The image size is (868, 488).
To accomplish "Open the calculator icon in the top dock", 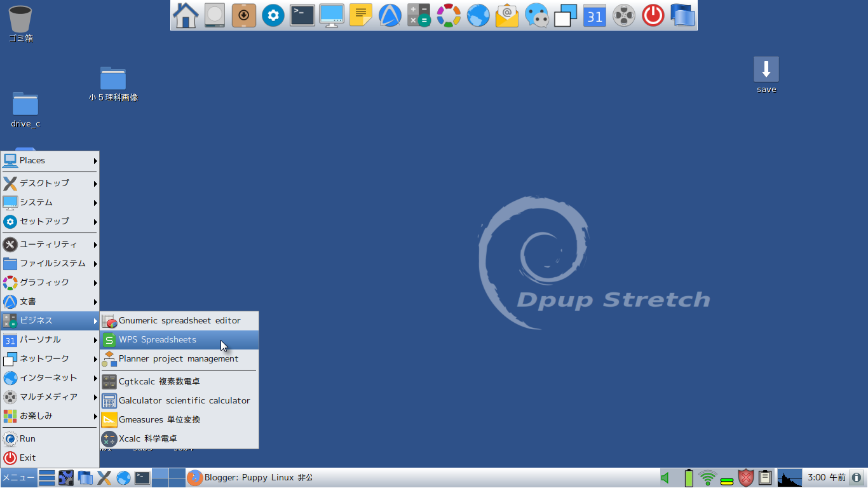I will point(419,15).
